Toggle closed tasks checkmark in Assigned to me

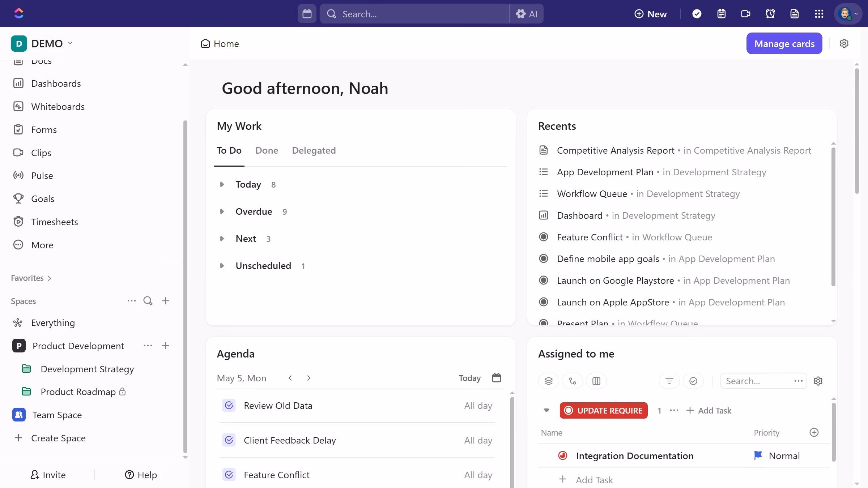693,381
